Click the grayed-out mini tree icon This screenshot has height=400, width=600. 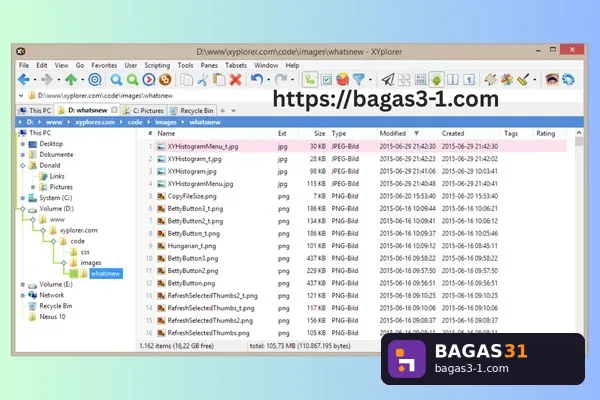tap(404, 80)
